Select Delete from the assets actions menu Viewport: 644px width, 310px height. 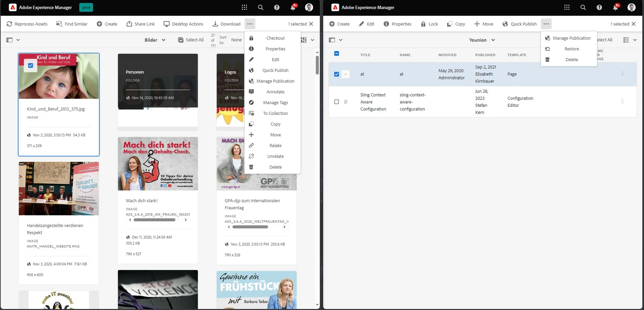tap(272, 167)
